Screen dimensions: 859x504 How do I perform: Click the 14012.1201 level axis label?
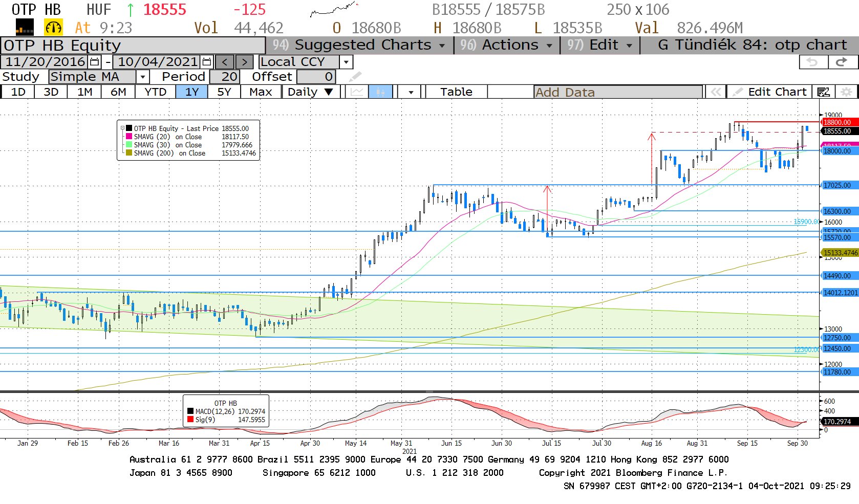840,293
